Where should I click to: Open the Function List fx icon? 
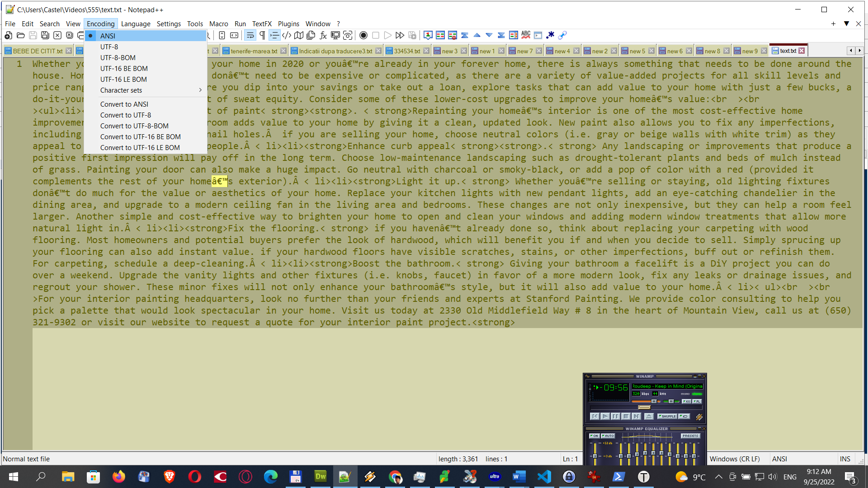pyautogui.click(x=323, y=35)
